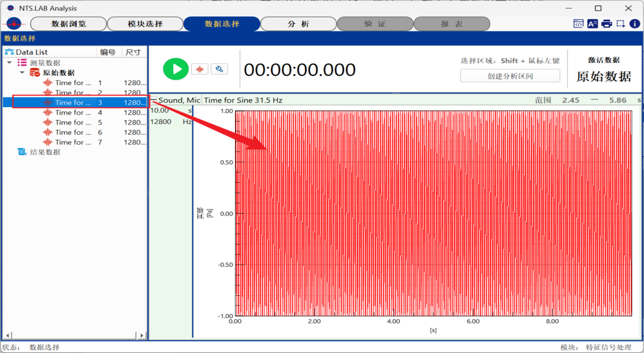Toggle the Sound, Mic checkbox

[x=154, y=100]
